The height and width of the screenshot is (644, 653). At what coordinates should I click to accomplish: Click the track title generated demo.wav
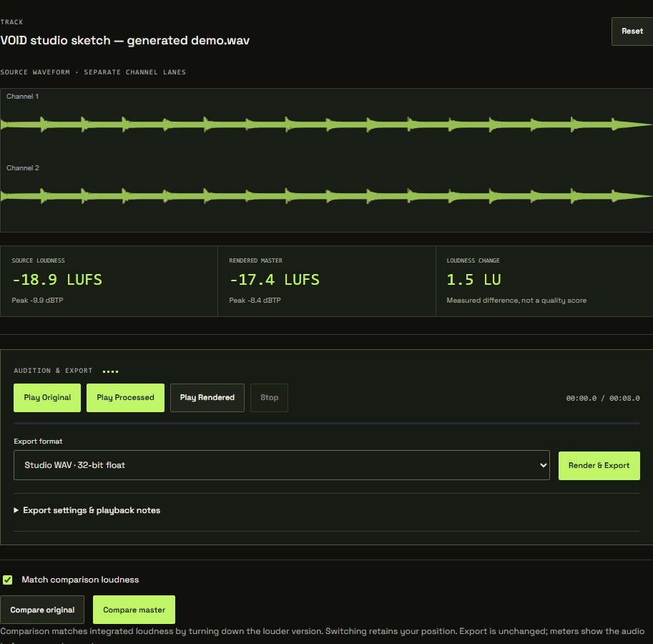125,40
